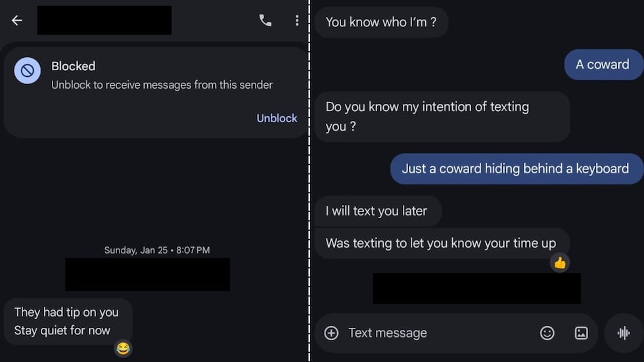Open the three-dot overflow menu

[x=296, y=20]
